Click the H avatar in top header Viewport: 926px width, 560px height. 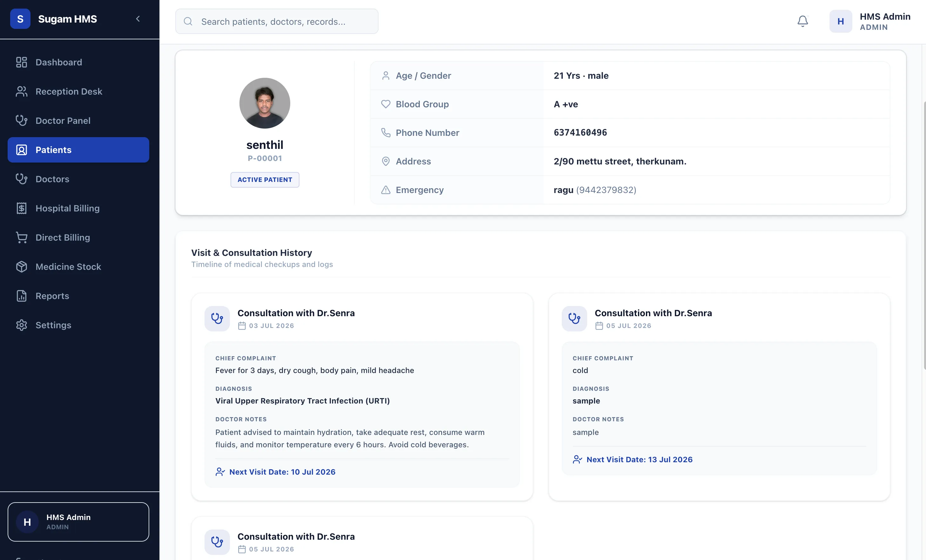[x=841, y=21]
